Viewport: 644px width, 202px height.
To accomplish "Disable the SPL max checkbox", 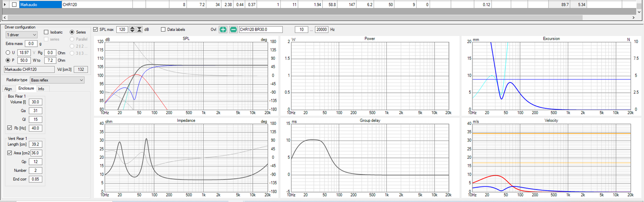I will (x=95, y=29).
